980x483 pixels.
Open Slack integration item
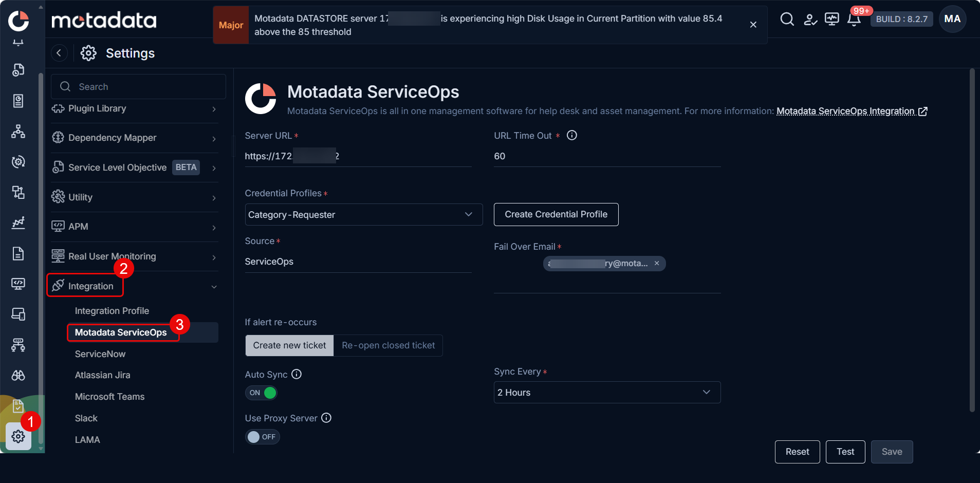coord(86,418)
